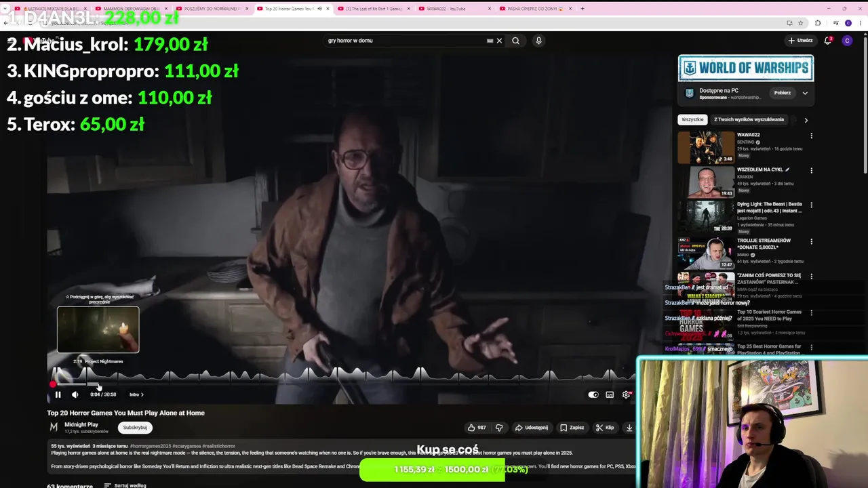Open the Intro chapter chevron in player
This screenshot has width=868, height=488.
click(x=142, y=394)
